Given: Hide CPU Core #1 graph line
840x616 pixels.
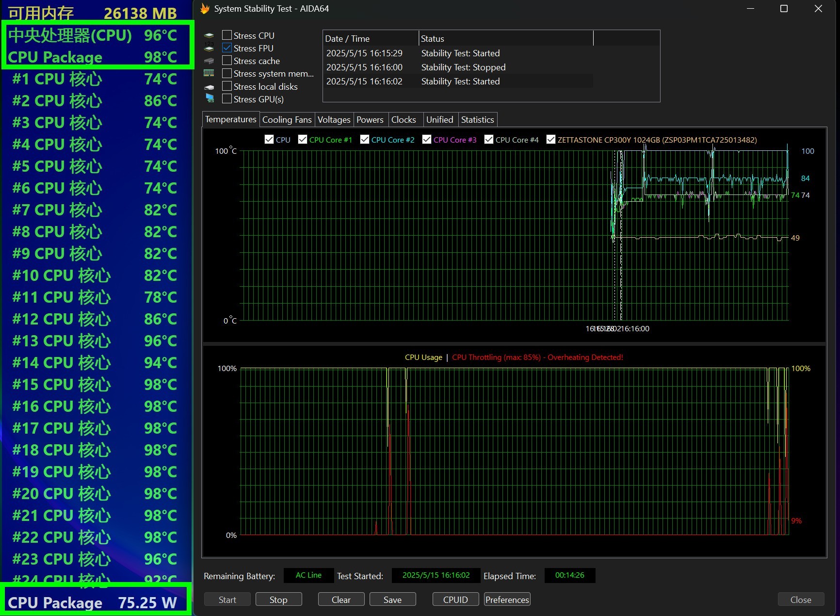Looking at the screenshot, I should click(x=303, y=140).
